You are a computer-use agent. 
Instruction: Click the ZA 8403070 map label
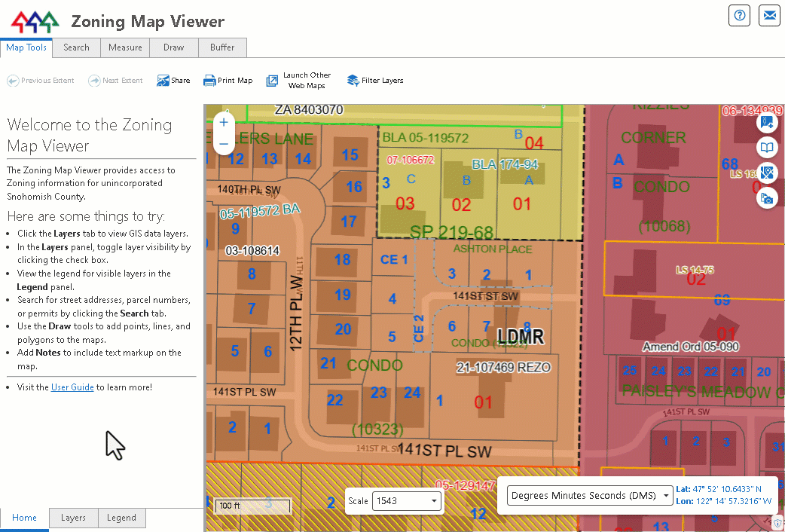309,109
